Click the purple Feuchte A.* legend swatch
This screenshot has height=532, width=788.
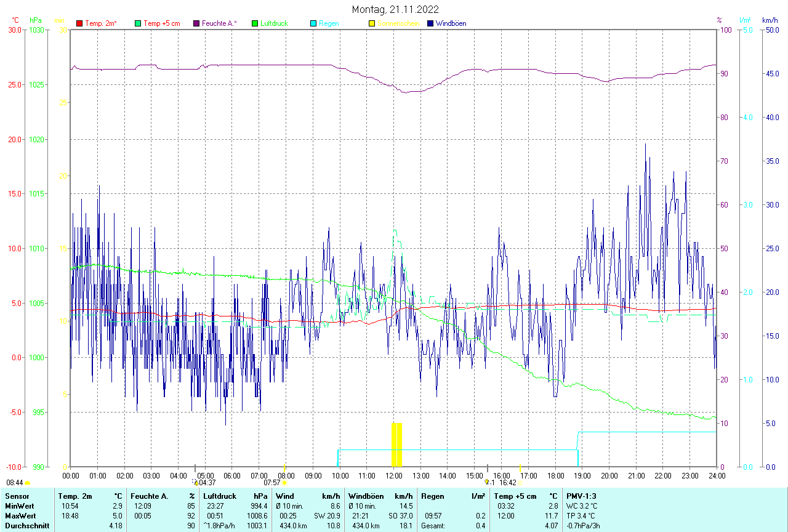[196, 23]
